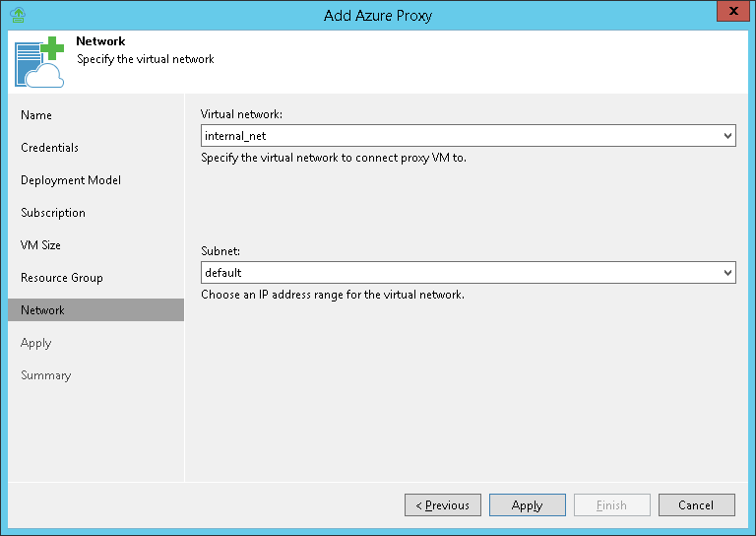Click the Veeam cloud icon in title bar
This screenshot has height=536, width=756.
[x=17, y=15]
